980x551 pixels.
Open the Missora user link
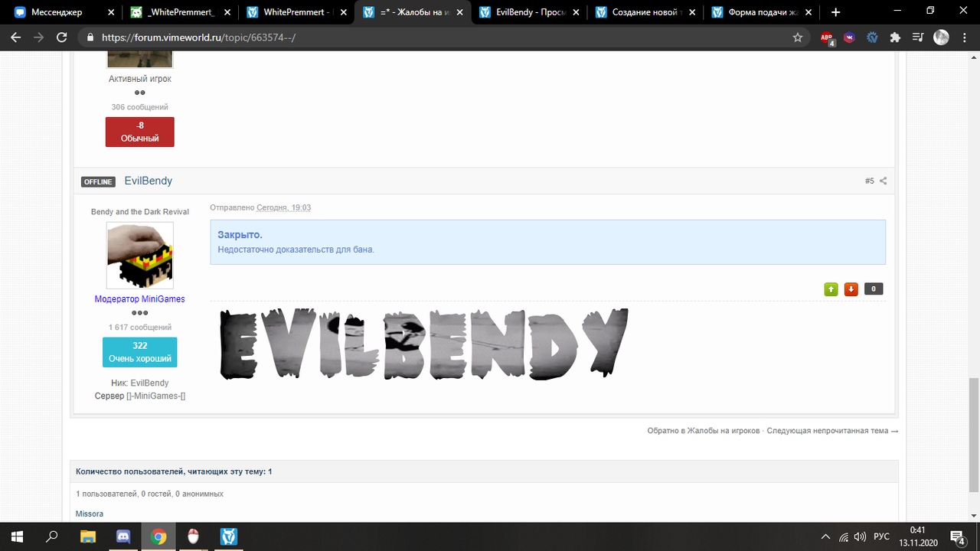point(89,514)
